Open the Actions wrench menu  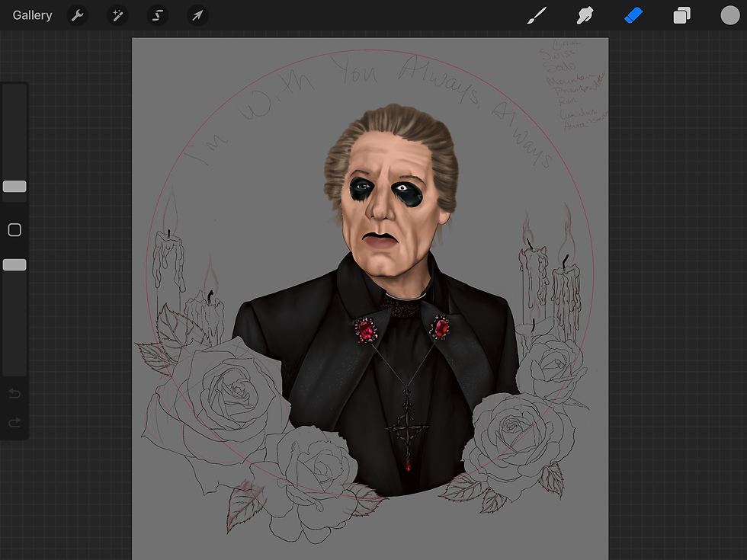pos(77,15)
